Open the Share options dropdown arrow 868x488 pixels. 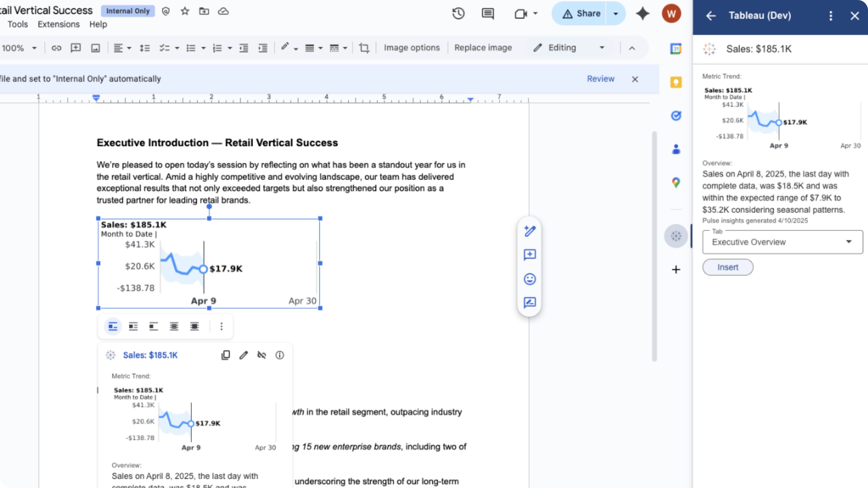click(616, 14)
